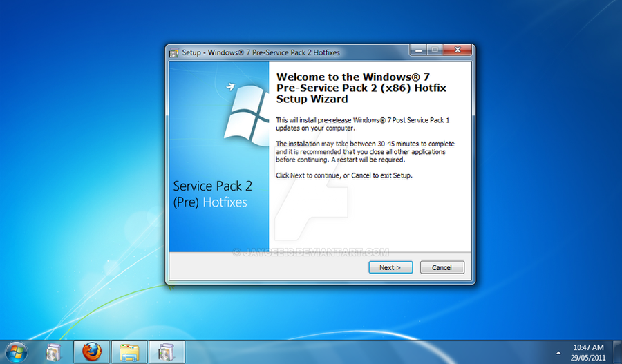
Task: Click the Show desktop strip
Action: [x=617, y=352]
